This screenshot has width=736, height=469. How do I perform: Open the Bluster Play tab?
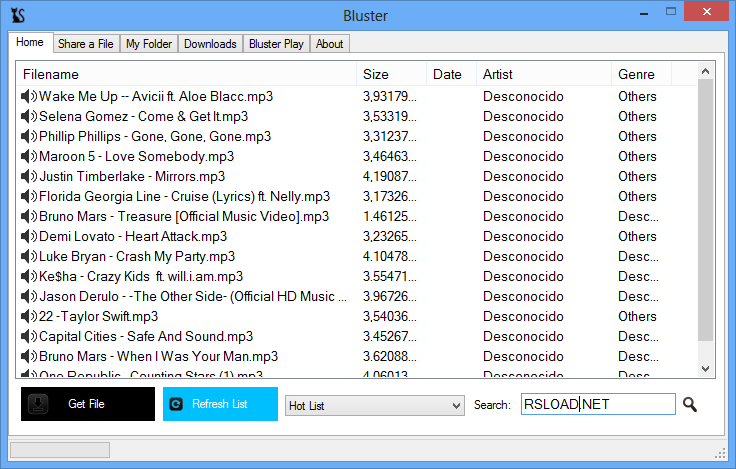276,44
